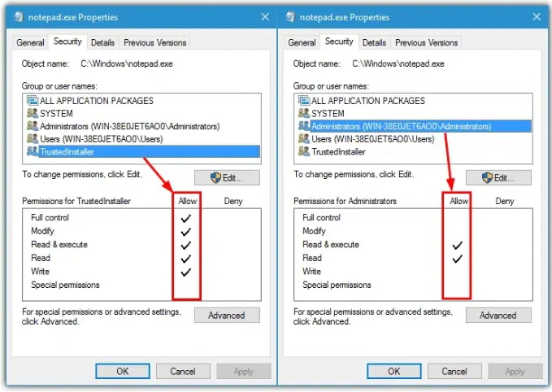Click Read & execute Allow checkmark for Administrators
This screenshot has width=552, height=392.
(458, 245)
